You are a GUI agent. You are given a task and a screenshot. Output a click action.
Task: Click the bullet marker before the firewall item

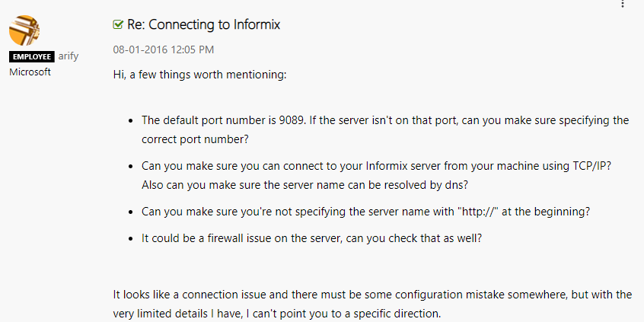(x=131, y=239)
